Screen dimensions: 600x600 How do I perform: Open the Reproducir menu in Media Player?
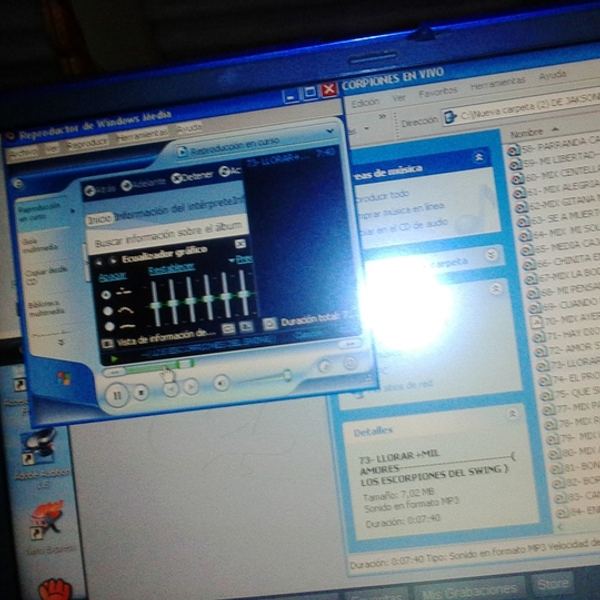(x=87, y=143)
